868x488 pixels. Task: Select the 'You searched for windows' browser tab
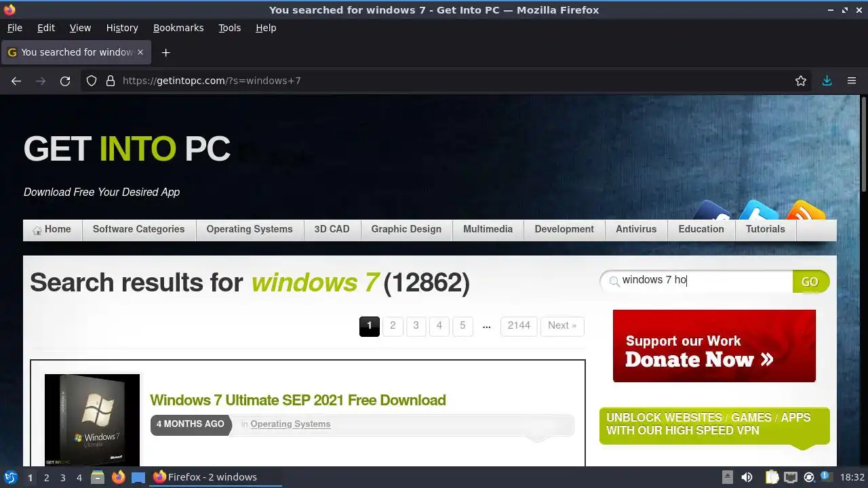pos(75,52)
